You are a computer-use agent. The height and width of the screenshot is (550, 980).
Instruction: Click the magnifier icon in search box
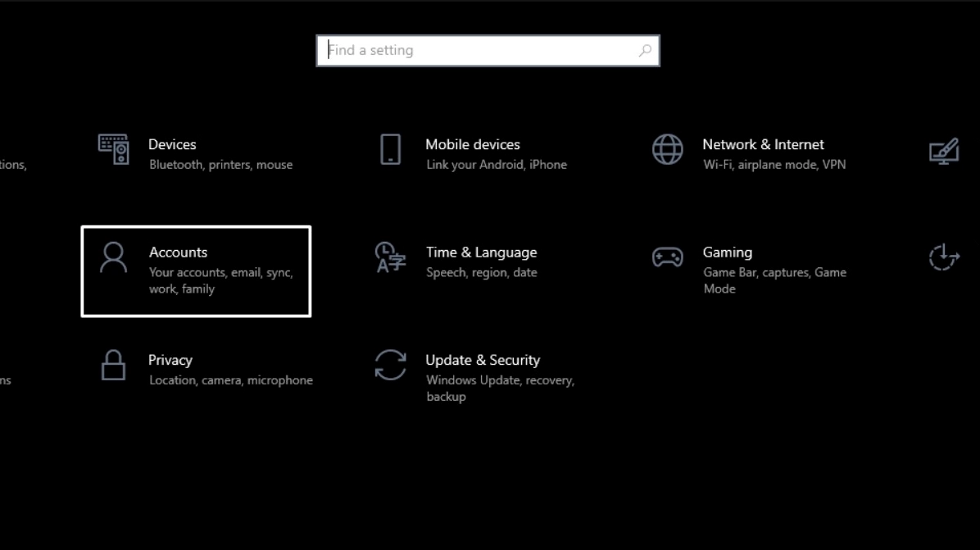(645, 51)
